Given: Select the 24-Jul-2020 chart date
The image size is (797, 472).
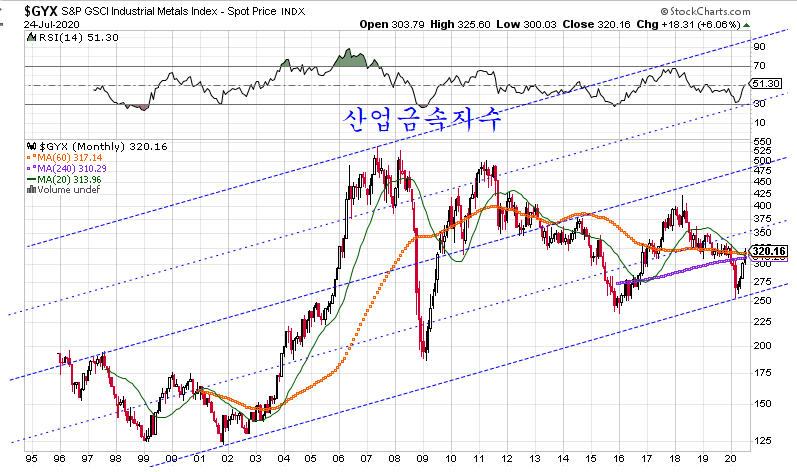Looking at the screenshot, I should coord(51,24).
